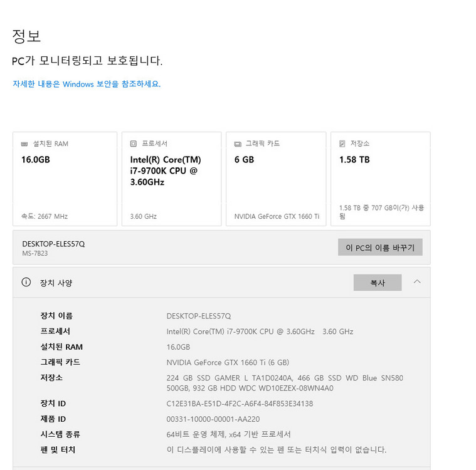Open the Windows 보안 details link
Image resolution: width=476 pixels, height=470 pixels.
click(x=87, y=84)
